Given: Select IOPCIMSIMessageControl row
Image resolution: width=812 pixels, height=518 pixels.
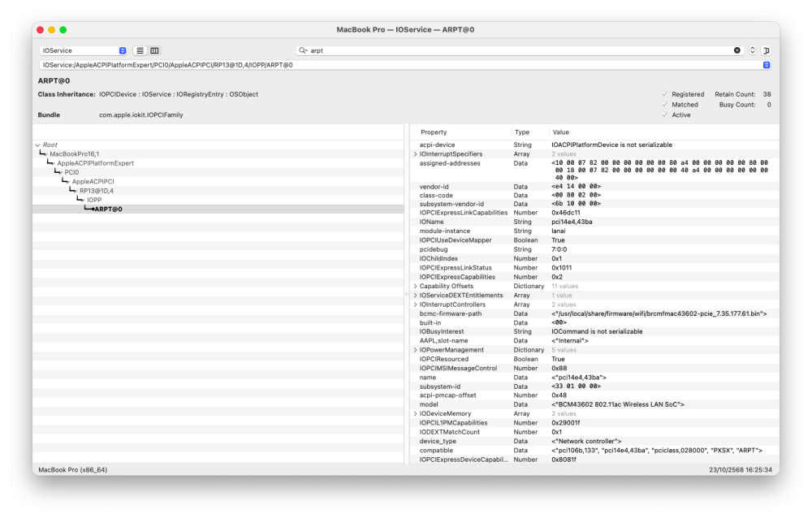Looking at the screenshot, I should point(594,369).
